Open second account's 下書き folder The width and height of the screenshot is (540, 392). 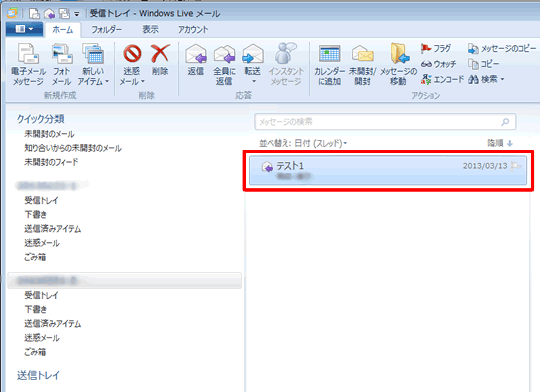tap(35, 309)
